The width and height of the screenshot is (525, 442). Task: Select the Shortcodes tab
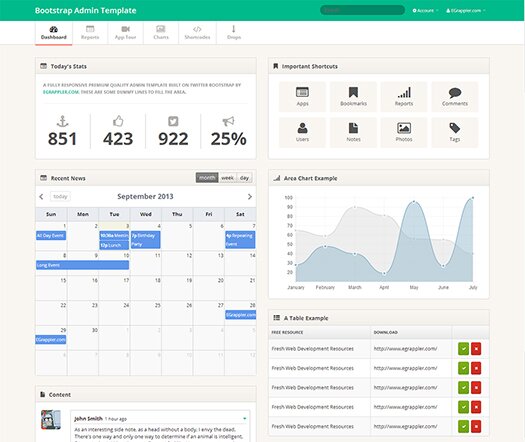pos(197,33)
